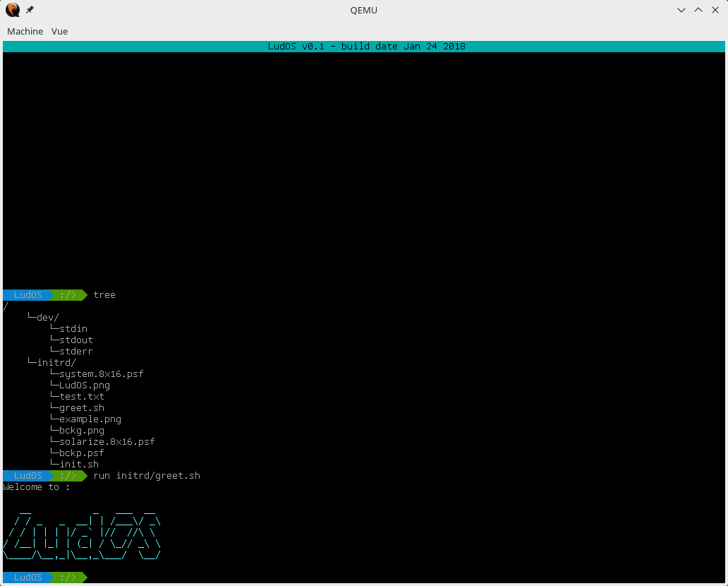This screenshot has width=728, height=586.
Task: Select the stdout entry
Action: tap(76, 340)
